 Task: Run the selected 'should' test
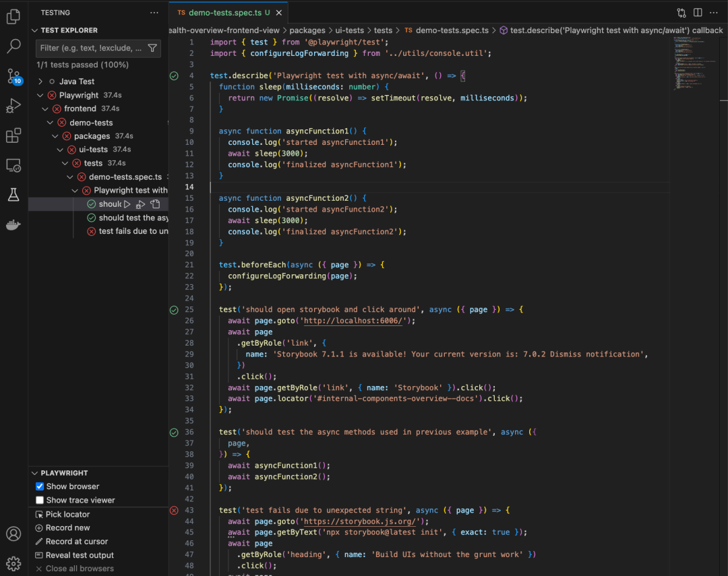[127, 204]
